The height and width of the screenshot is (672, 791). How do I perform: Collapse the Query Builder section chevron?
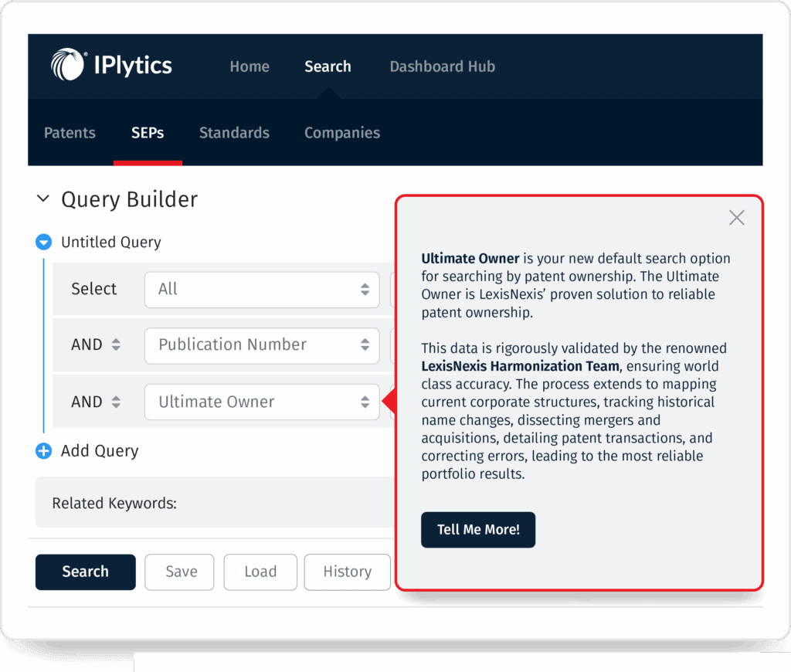click(43, 199)
